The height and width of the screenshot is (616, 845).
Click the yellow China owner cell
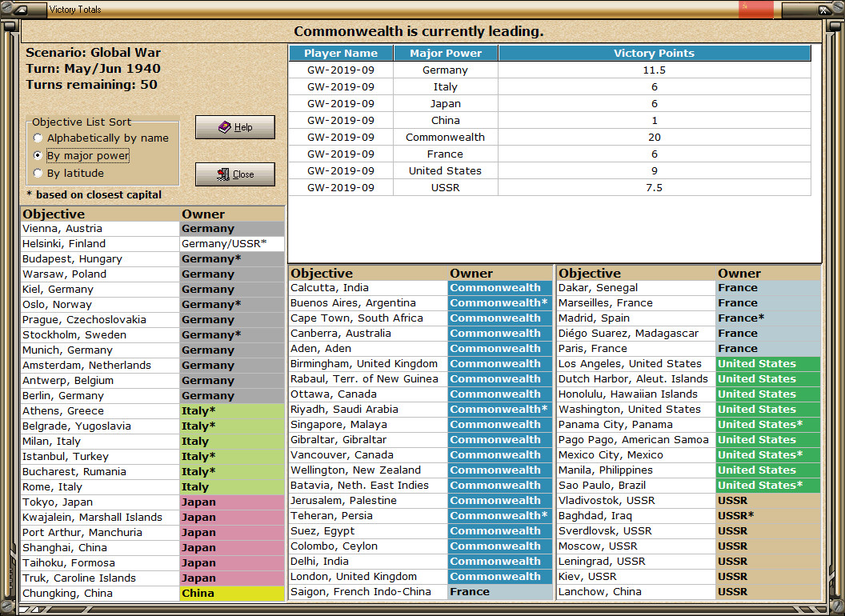tap(232, 594)
